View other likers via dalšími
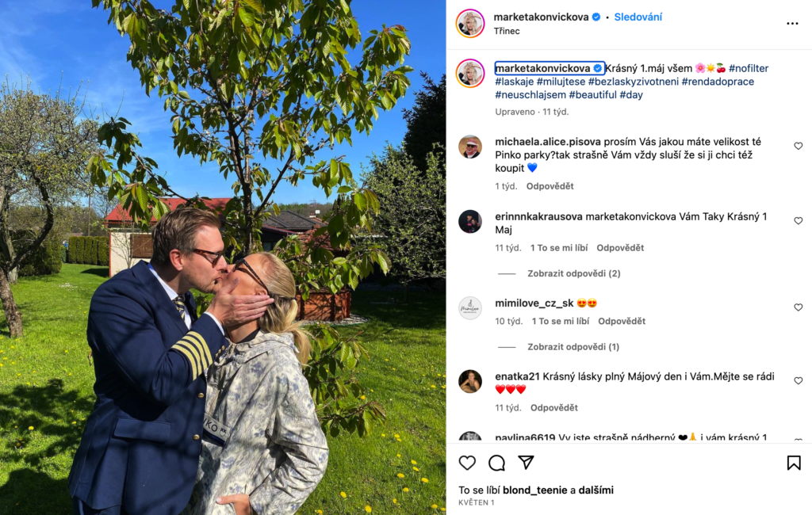 point(596,490)
